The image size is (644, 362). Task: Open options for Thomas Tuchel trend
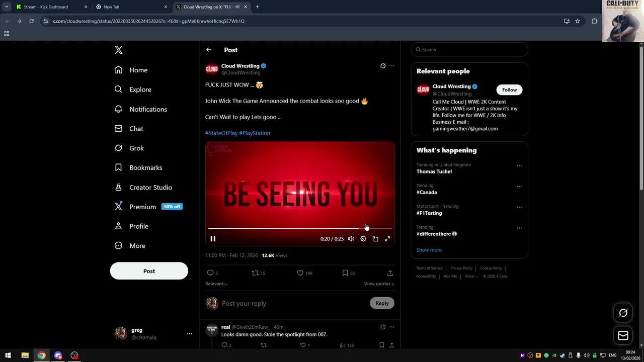coord(519,166)
